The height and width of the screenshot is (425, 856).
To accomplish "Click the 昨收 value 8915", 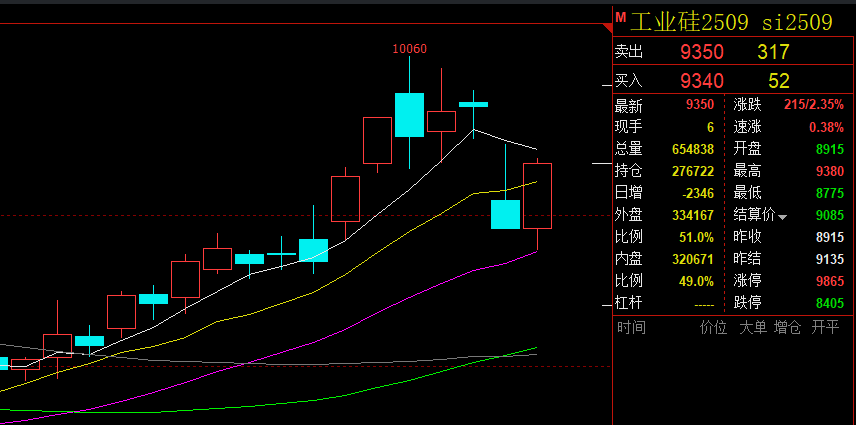I will click(830, 237).
